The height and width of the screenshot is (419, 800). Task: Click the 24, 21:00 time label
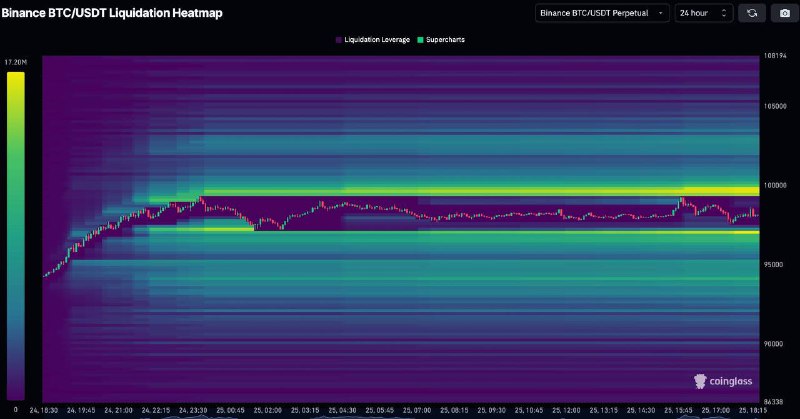(x=118, y=410)
